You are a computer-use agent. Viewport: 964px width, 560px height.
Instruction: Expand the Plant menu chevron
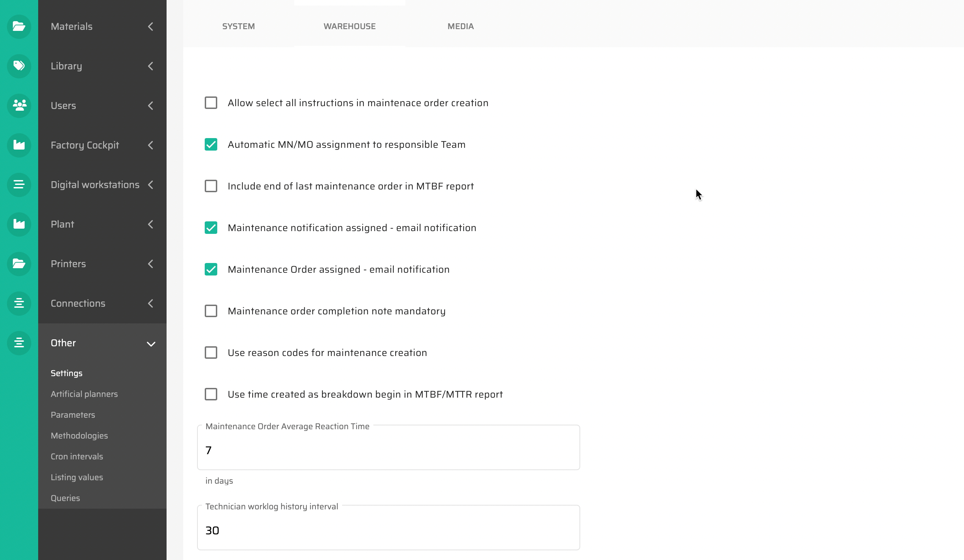(151, 224)
